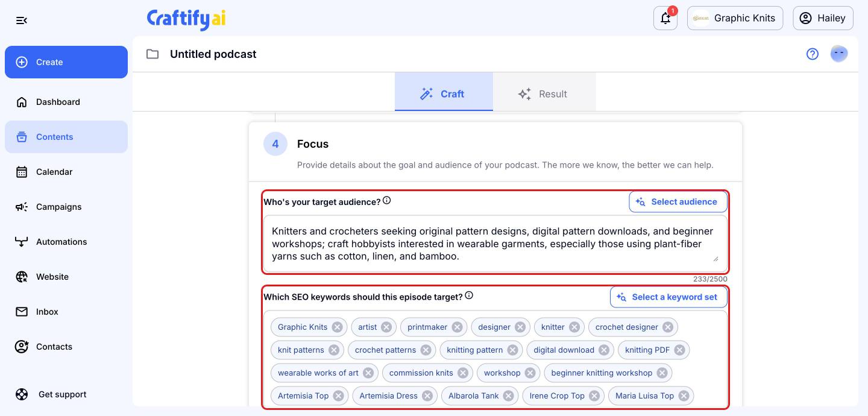This screenshot has height=416, width=868.
Task: Remove the knitting pattern keyword
Action: [512, 350]
